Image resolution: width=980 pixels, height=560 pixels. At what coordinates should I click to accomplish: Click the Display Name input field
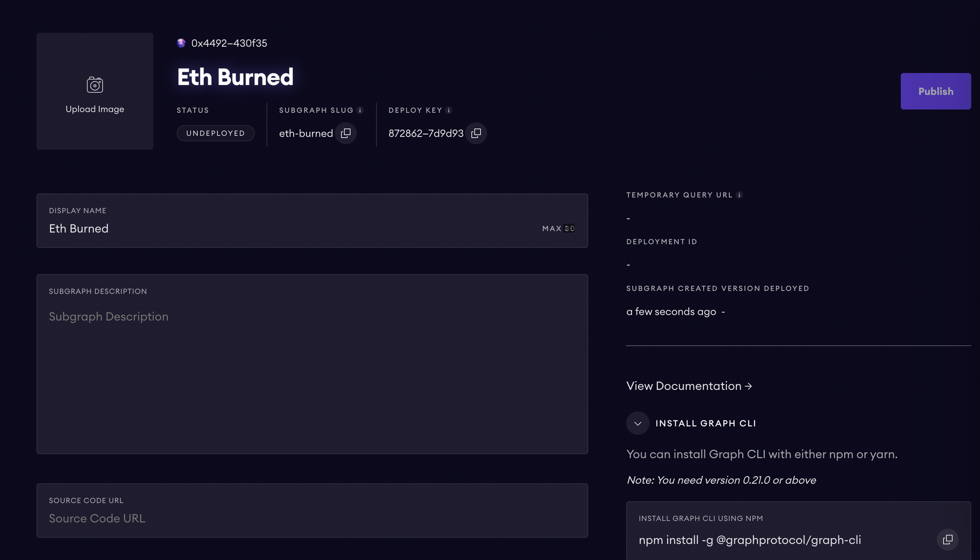(x=294, y=228)
